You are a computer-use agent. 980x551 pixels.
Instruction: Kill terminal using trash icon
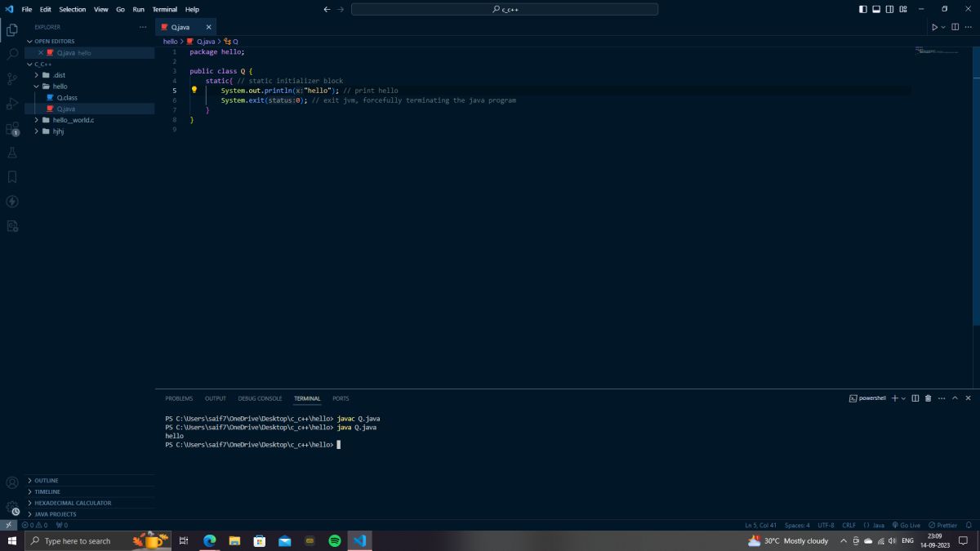pos(928,398)
